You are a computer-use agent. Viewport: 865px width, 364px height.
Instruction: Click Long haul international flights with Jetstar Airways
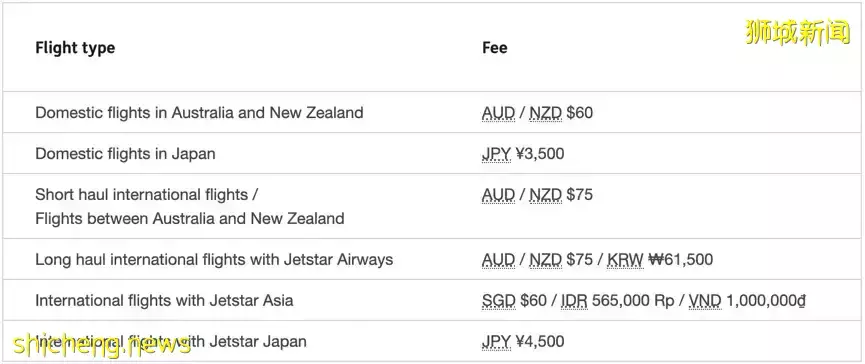click(214, 259)
